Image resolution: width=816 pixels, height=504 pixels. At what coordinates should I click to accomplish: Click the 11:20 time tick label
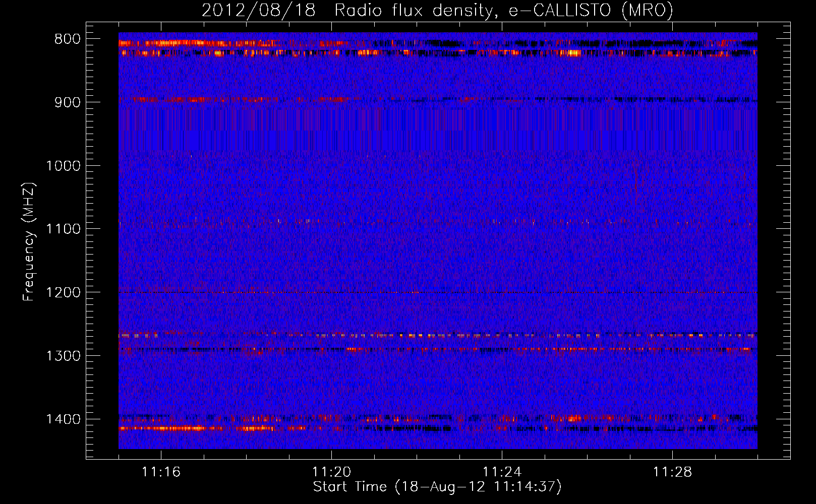331,472
